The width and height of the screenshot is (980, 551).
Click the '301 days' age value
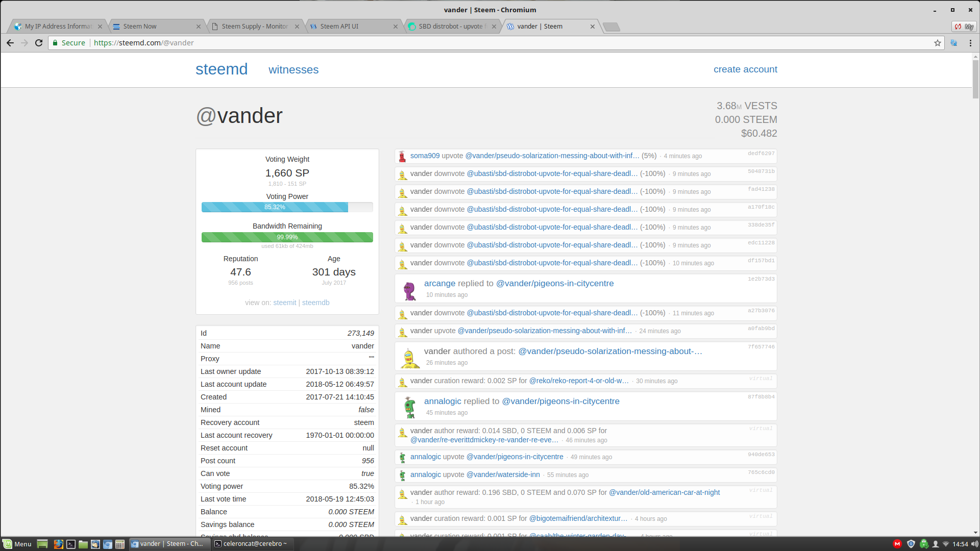tap(334, 272)
